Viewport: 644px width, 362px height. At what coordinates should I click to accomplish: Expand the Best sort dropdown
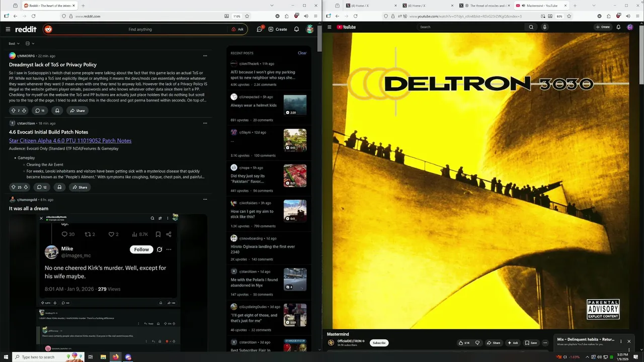(14, 44)
